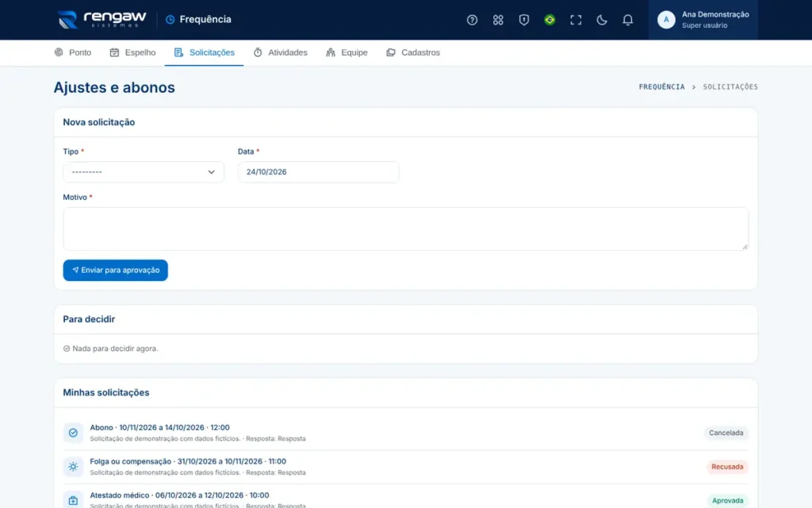Click Enviar para aprovação button

click(x=116, y=270)
